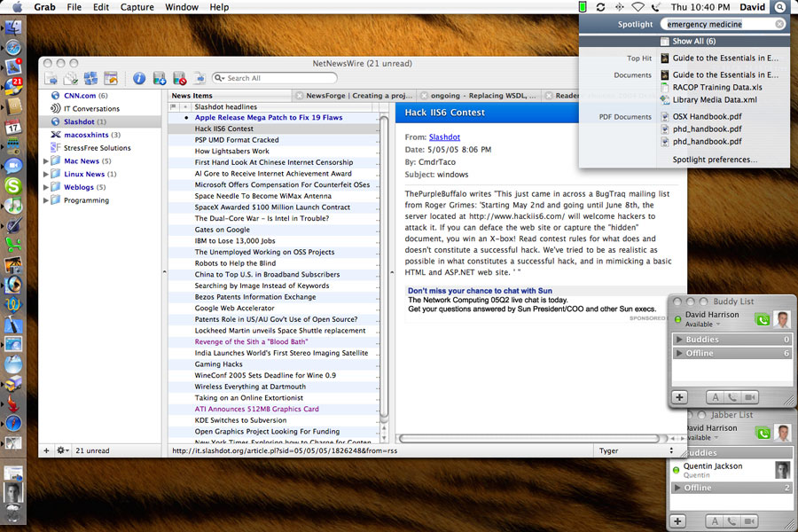Open the Apple menu
Image resolution: width=798 pixels, height=532 pixels.
[x=18, y=7]
